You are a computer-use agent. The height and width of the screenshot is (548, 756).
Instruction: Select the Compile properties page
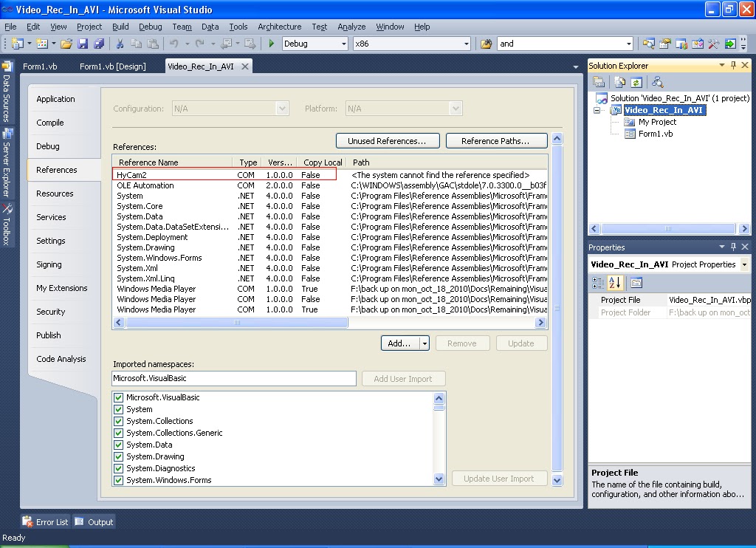pos(50,123)
